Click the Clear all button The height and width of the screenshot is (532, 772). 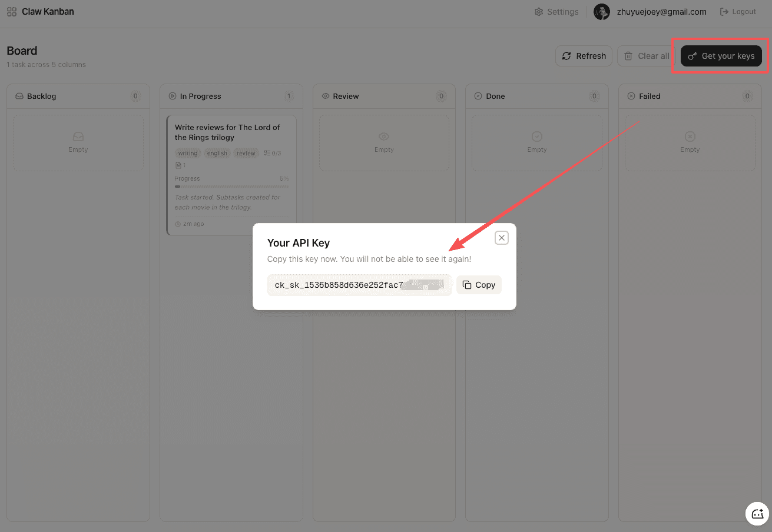[x=647, y=56]
